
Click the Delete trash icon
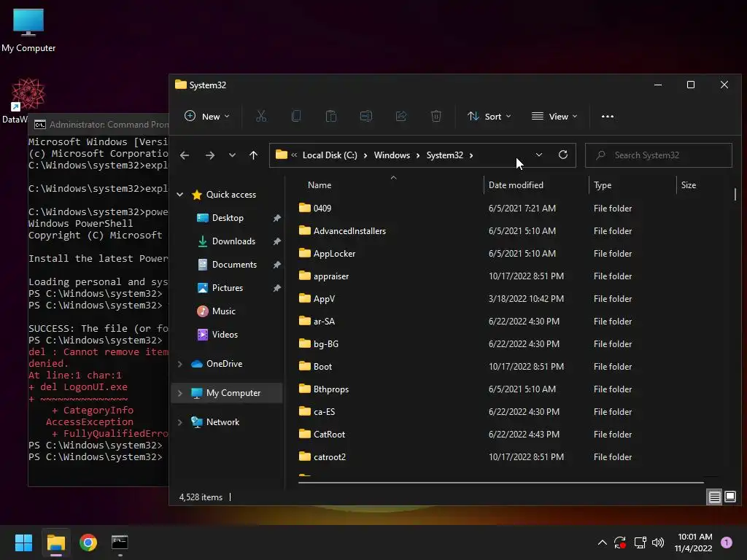[x=436, y=116]
